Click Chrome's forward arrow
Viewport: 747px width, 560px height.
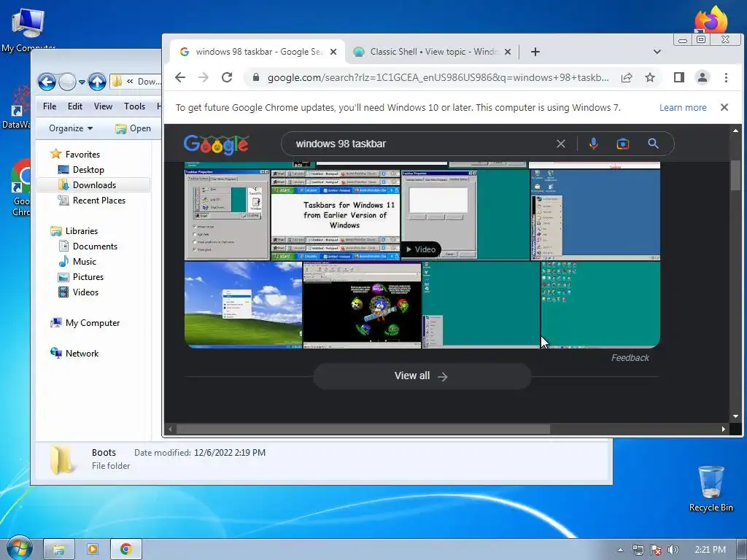coord(204,77)
